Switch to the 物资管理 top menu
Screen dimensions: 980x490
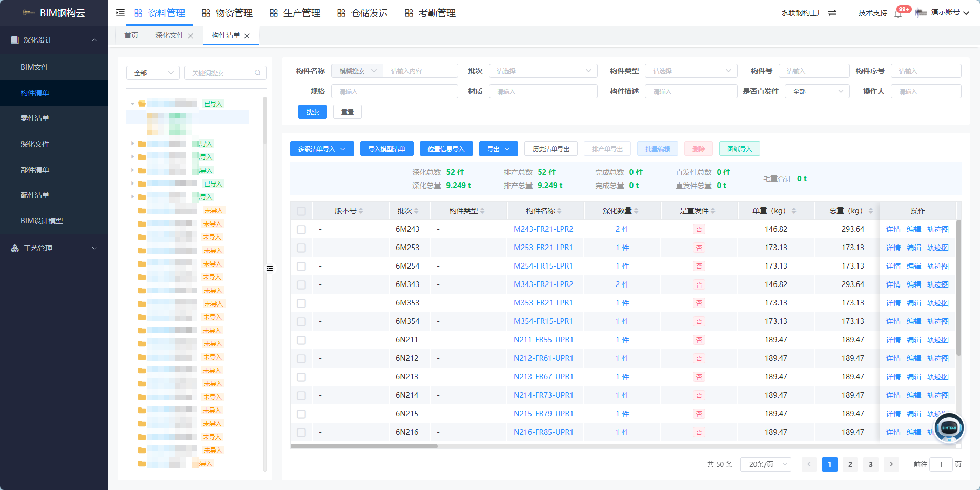coord(227,13)
